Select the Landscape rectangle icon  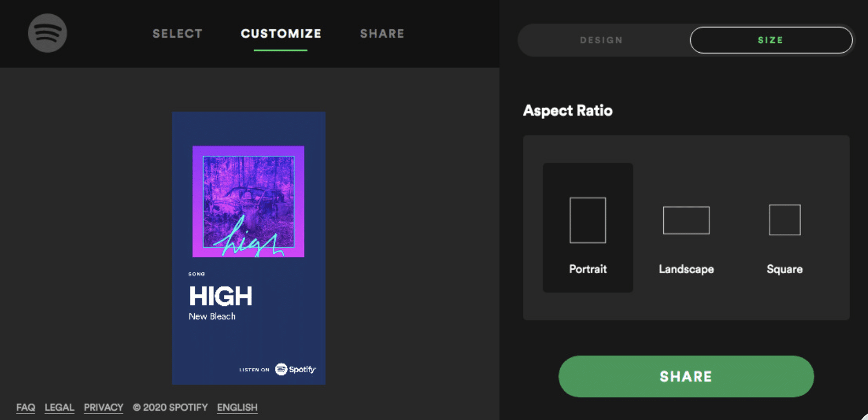click(686, 220)
